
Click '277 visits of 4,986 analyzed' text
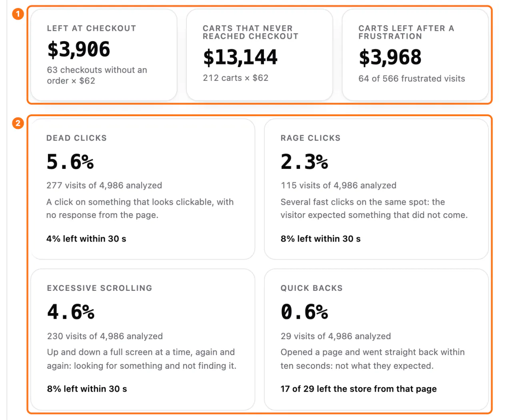(104, 186)
